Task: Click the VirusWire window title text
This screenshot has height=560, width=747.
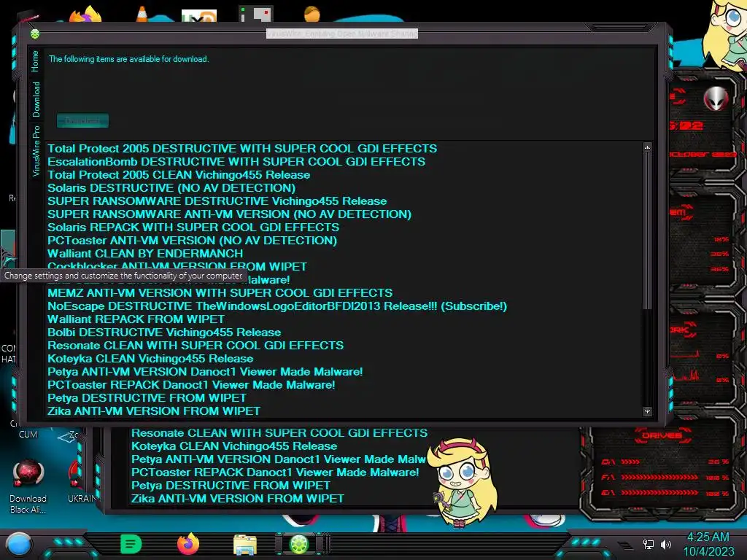Action: [x=342, y=34]
